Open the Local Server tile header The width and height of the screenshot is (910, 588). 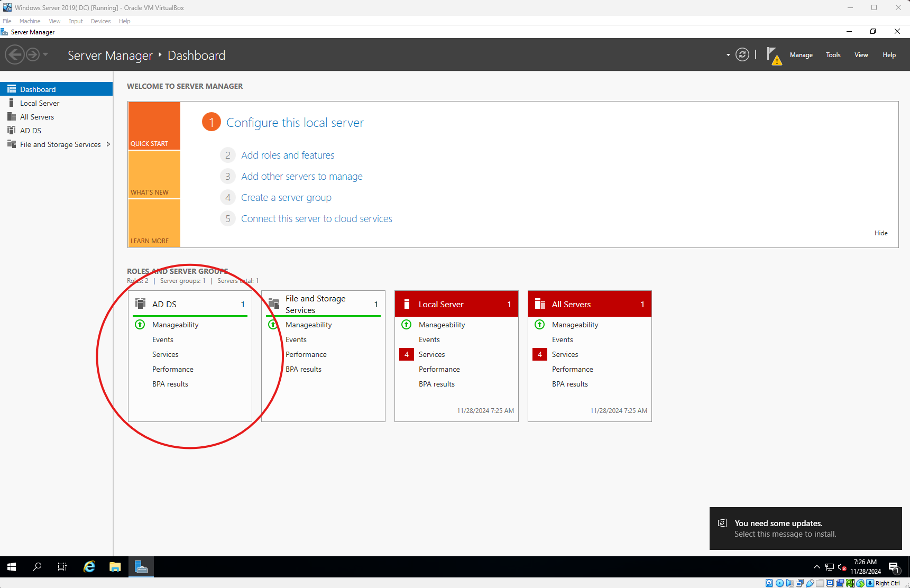coord(457,304)
